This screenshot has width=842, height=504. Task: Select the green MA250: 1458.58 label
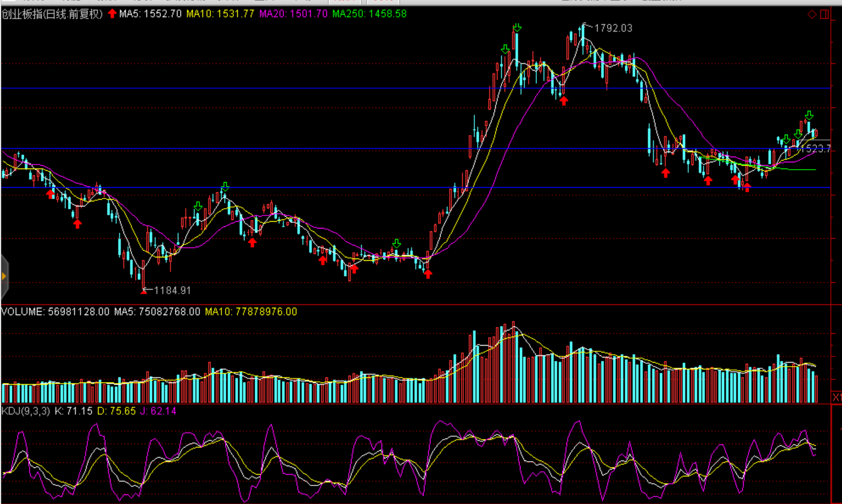click(369, 14)
